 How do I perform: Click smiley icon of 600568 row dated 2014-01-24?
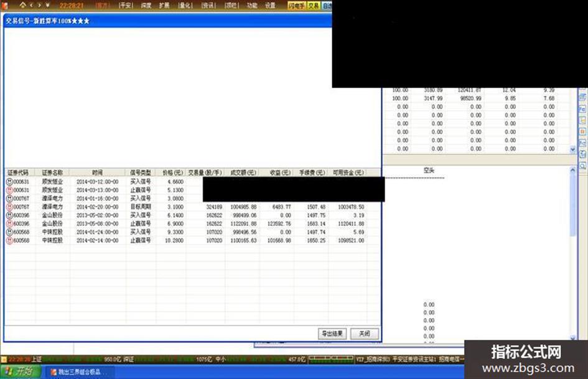click(x=9, y=232)
